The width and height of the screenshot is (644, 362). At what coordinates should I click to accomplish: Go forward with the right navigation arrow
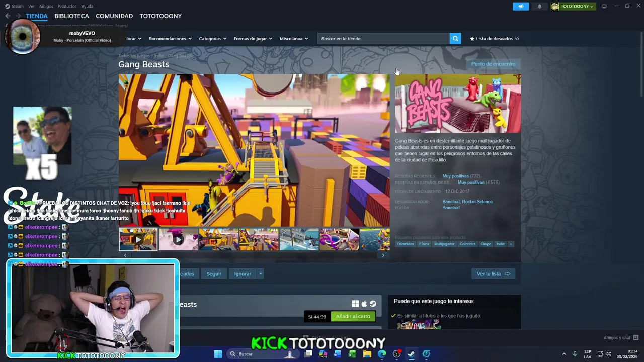(18, 16)
